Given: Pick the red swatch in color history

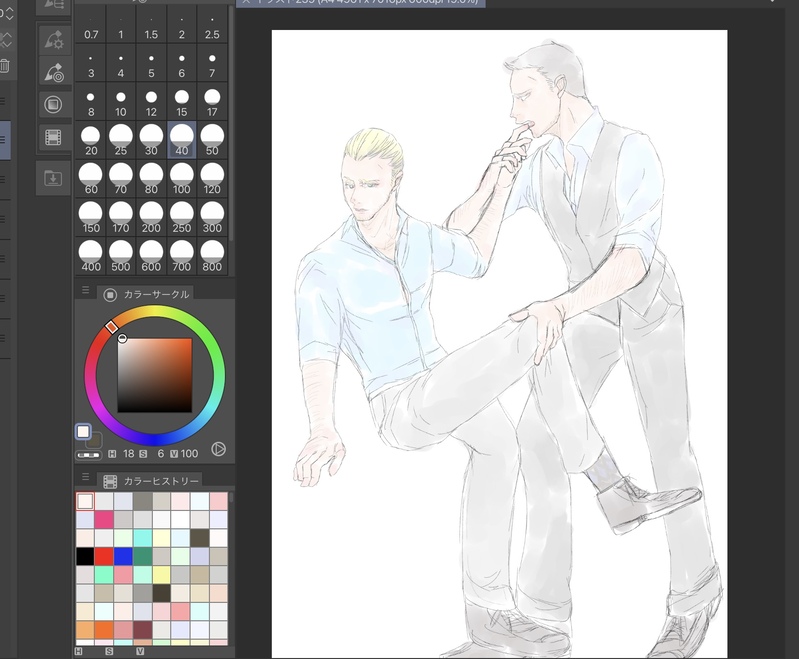Looking at the screenshot, I should pos(104,556).
